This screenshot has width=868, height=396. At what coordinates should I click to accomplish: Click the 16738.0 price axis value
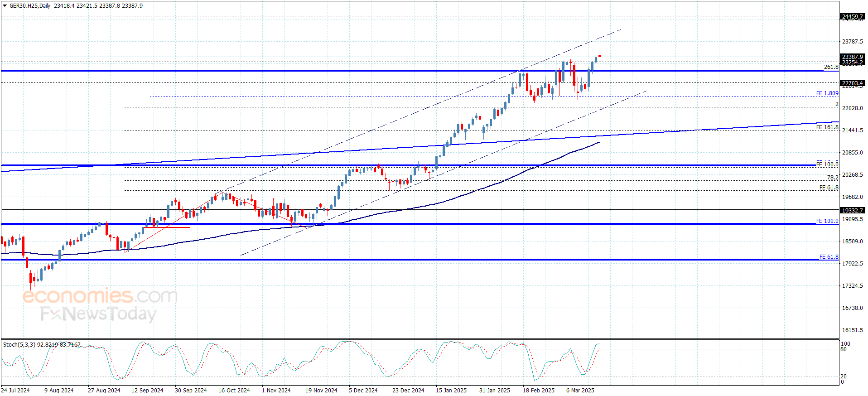coord(852,308)
